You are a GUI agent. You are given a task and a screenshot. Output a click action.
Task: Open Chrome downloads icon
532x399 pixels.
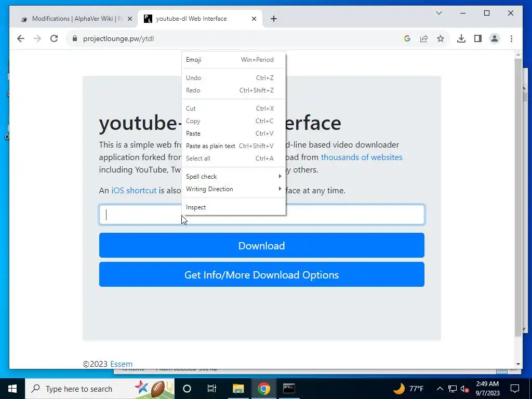461,38
